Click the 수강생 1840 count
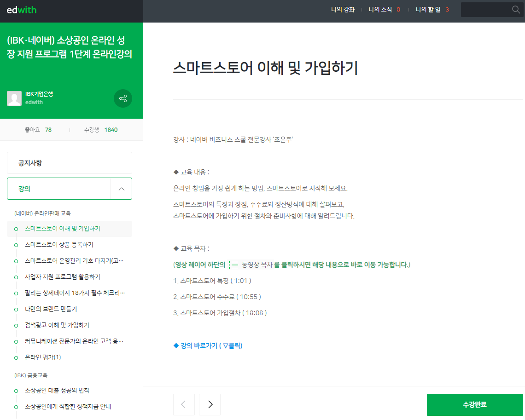Image resolution: width=525 pixels, height=420 pixels. 101,130
